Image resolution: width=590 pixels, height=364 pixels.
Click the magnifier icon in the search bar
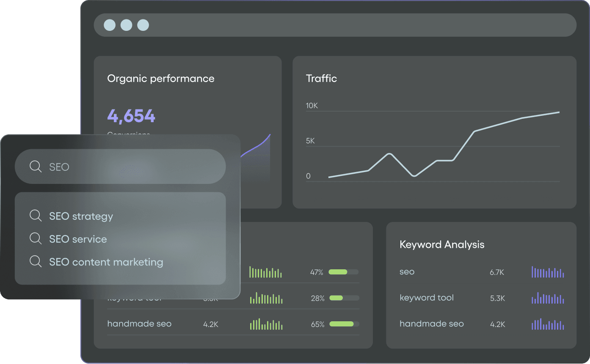pos(36,167)
